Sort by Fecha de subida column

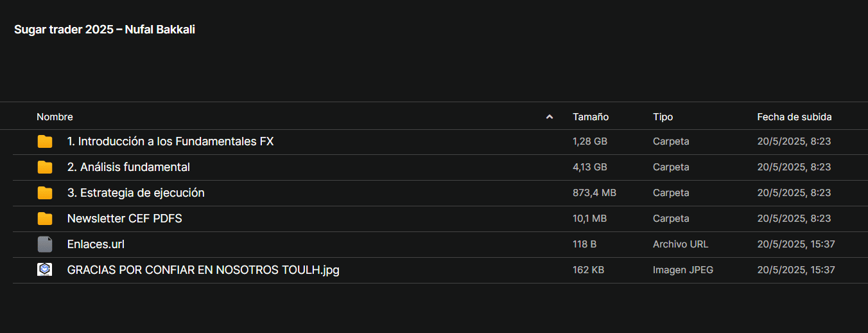[794, 117]
